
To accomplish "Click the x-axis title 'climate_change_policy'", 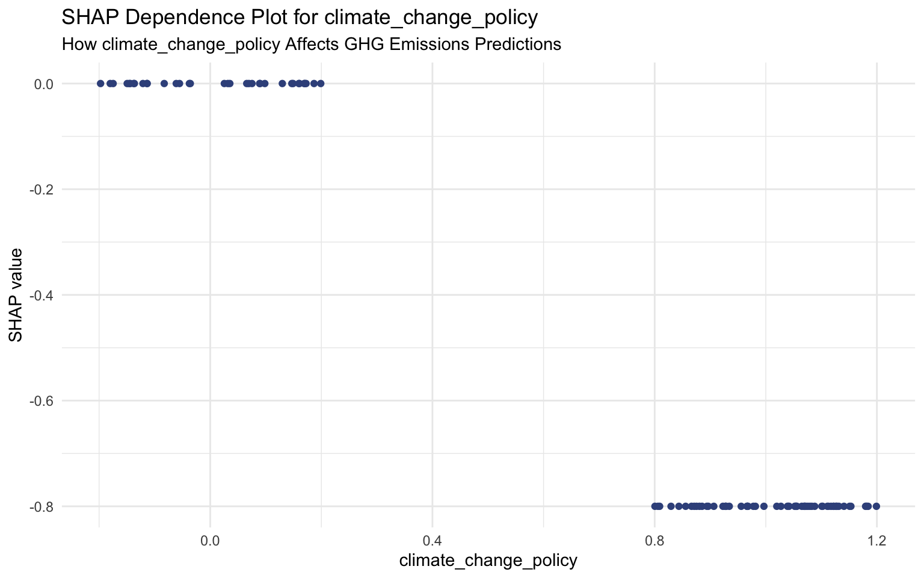I will pyautogui.click(x=488, y=561).
